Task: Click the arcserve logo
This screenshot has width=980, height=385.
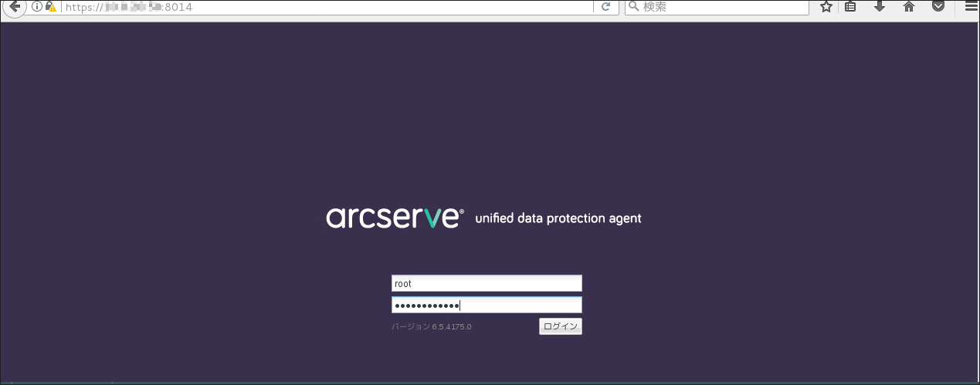Action: pyautogui.click(x=395, y=218)
